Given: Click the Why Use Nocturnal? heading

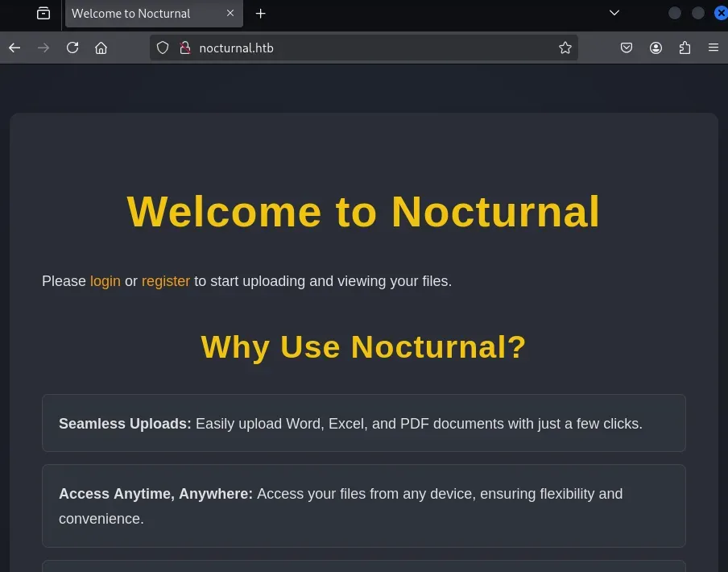Looking at the screenshot, I should (363, 346).
